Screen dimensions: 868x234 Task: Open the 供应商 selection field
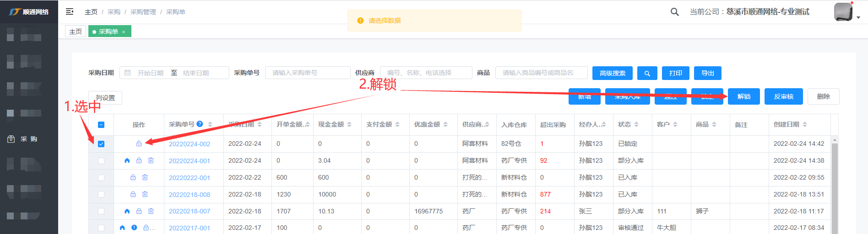pos(426,73)
